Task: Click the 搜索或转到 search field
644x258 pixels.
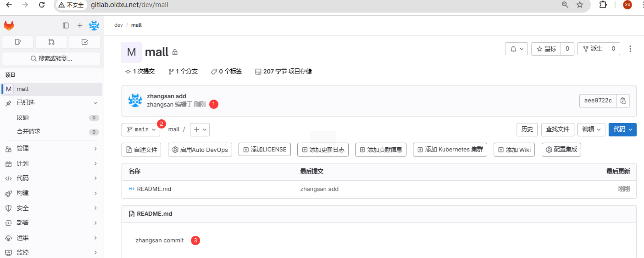Action: 51,59
